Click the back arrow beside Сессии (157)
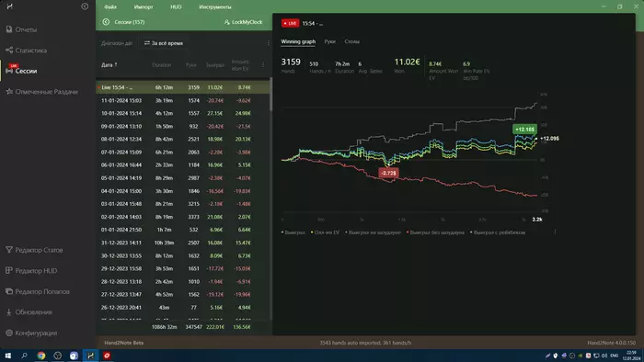 pos(106,22)
